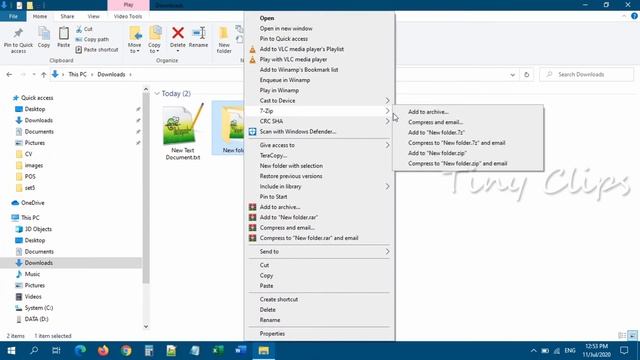The height and width of the screenshot is (360, 640).
Task: Select Compress to "New folder.zip" and email
Action: pos(458,163)
